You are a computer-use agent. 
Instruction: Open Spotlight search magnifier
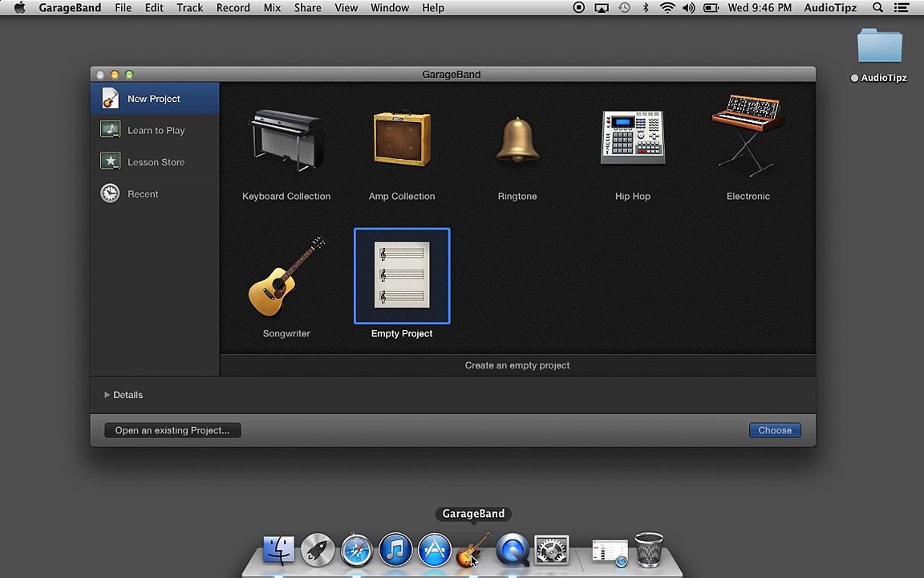(877, 8)
